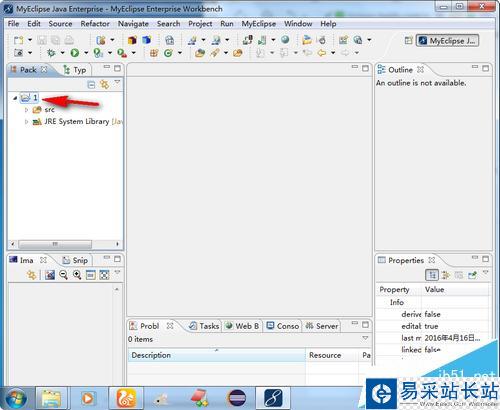The height and width of the screenshot is (410, 500).
Task: Open the UC browser taskbar icon
Action: (126, 398)
